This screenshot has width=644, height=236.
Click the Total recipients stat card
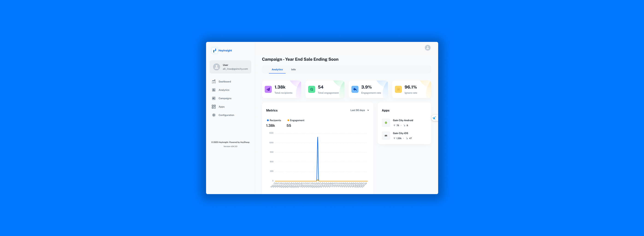coord(281,89)
